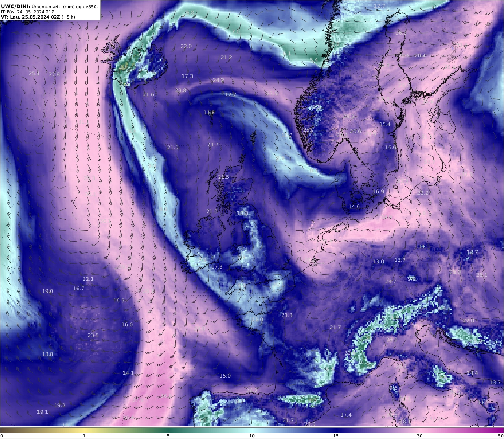
Task: Pick the 22.0 value label
Action: (186, 46)
